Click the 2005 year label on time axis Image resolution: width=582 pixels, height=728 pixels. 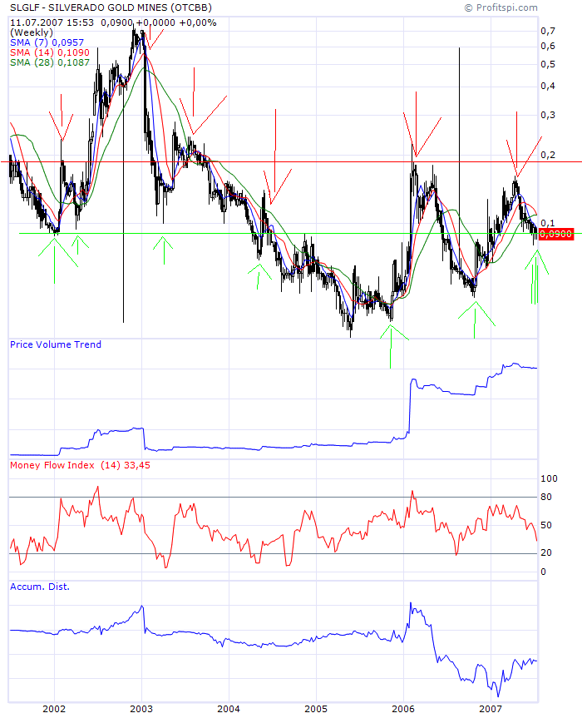click(x=316, y=709)
